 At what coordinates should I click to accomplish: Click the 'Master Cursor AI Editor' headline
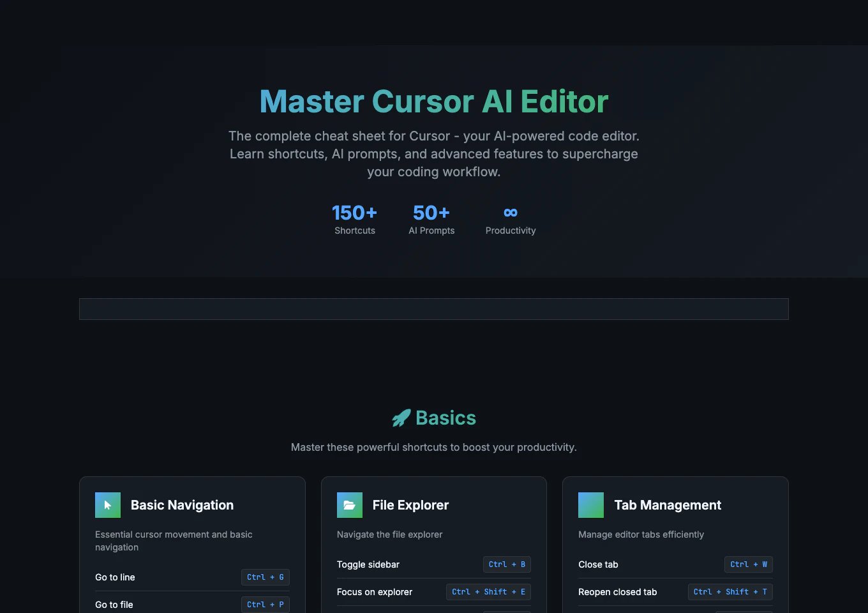coord(434,102)
